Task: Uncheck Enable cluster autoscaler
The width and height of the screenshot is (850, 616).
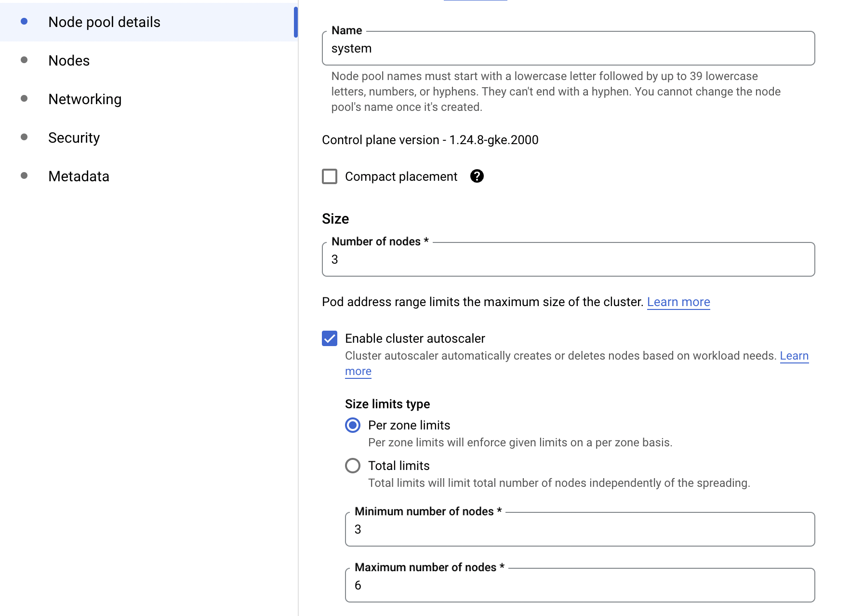Action: pos(330,338)
